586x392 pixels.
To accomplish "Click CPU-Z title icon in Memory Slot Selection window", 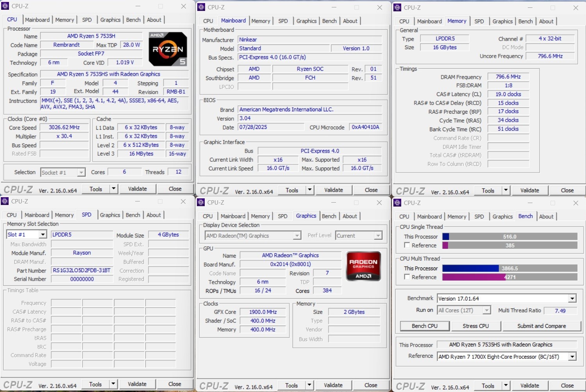I will pyautogui.click(x=5, y=201).
